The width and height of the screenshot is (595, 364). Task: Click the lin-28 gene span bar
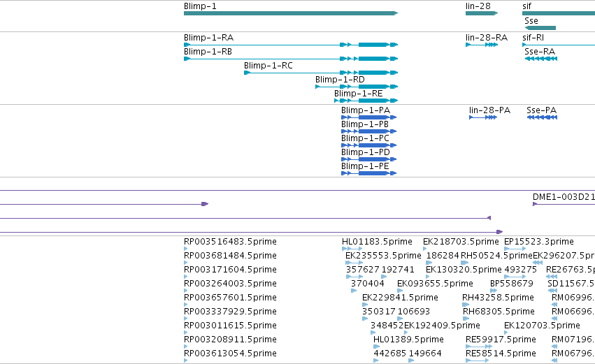[x=482, y=13]
